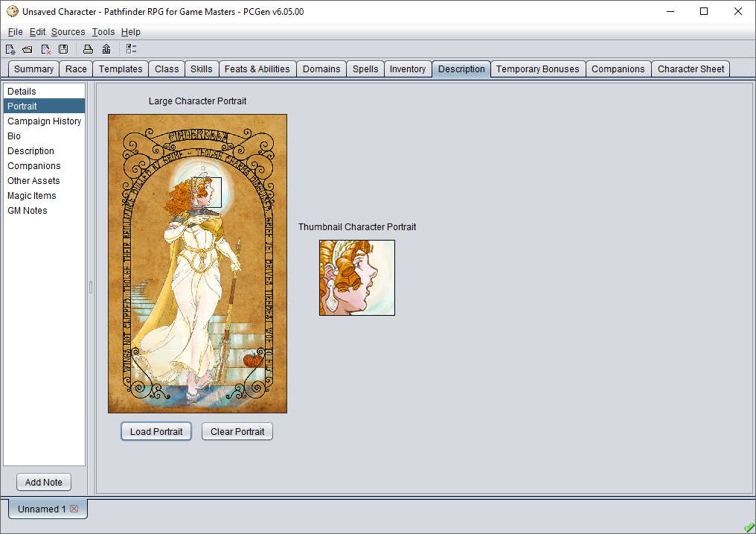The height and width of the screenshot is (534, 756).
Task: Click the Load Portrait button
Action: [x=156, y=432]
